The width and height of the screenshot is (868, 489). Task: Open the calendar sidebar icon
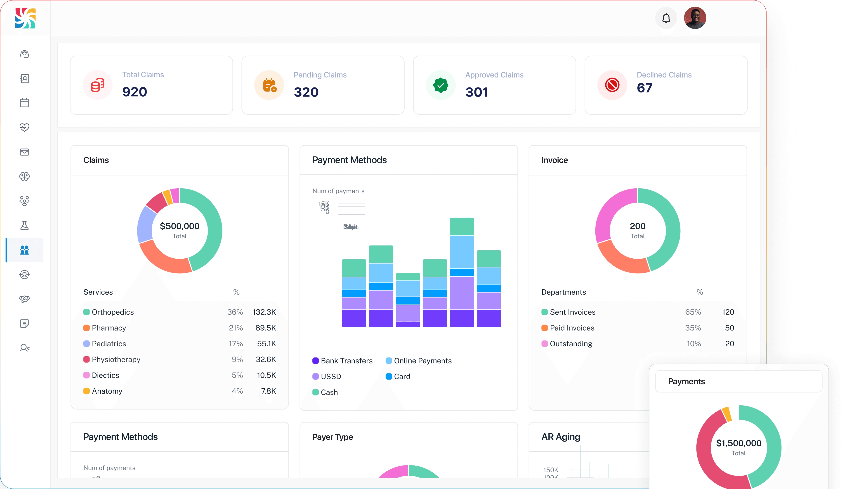24,103
